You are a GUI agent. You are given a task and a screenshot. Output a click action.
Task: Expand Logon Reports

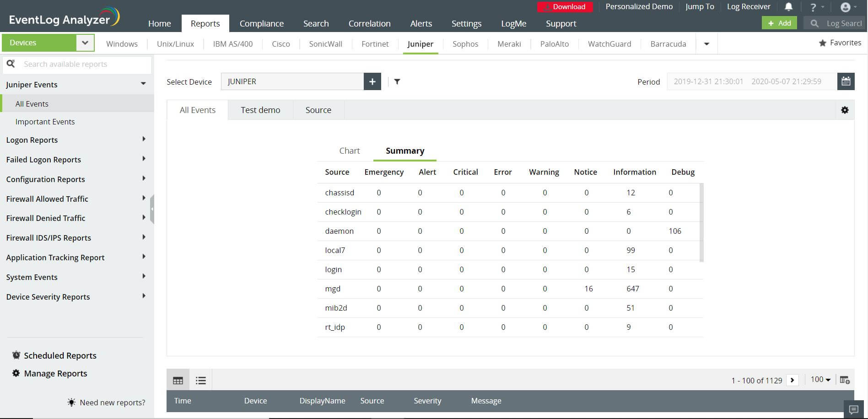(144, 139)
